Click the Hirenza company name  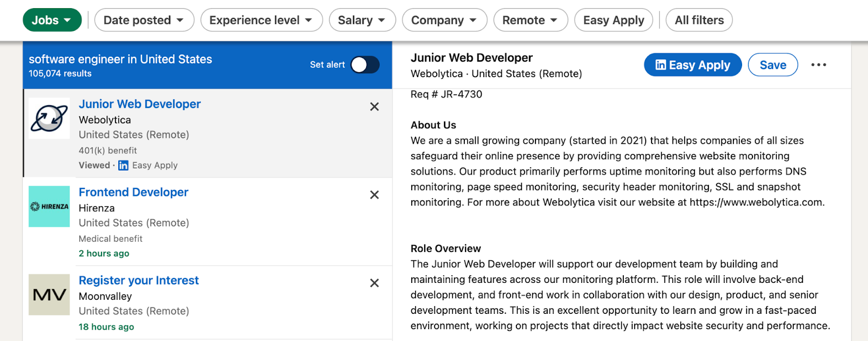(x=97, y=208)
